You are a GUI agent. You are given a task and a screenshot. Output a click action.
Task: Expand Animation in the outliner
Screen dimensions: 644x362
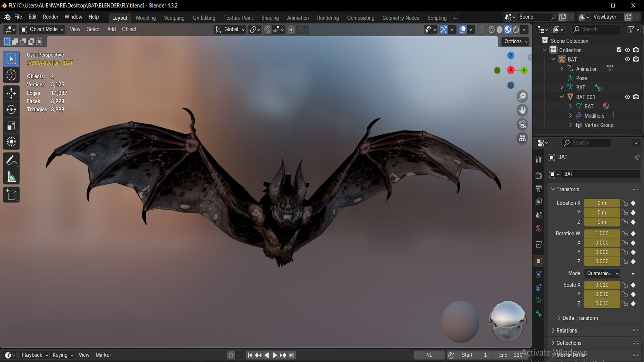click(562, 69)
